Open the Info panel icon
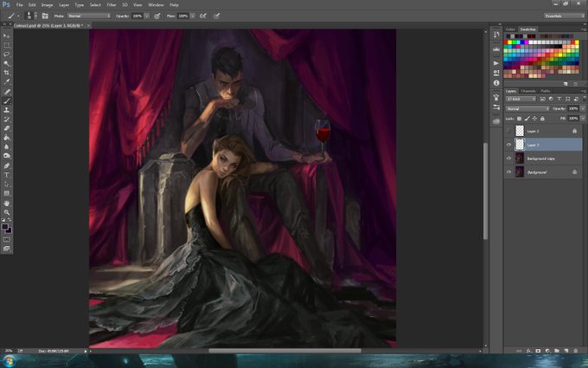Viewport: 588px width, 368px height. tap(496, 82)
